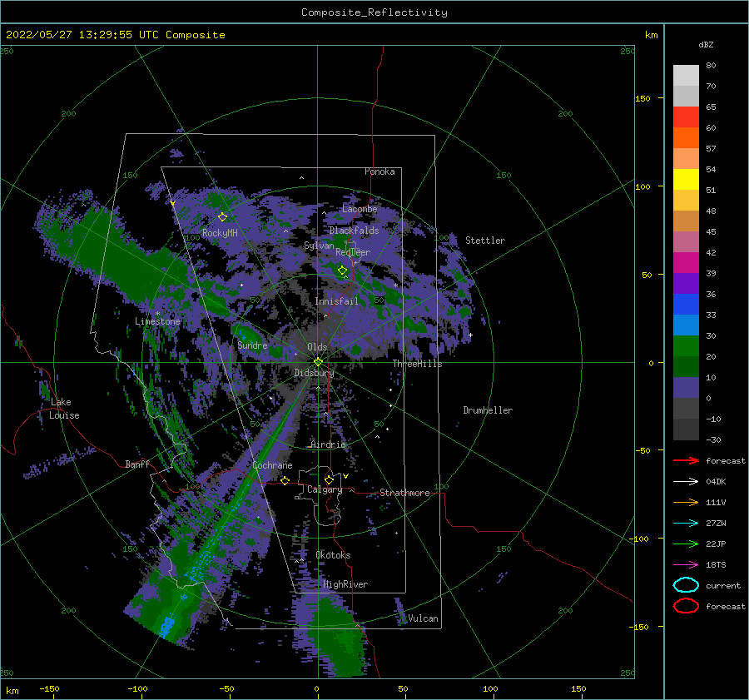Click the Airdrie label
The height and width of the screenshot is (700, 749).
pos(328,444)
